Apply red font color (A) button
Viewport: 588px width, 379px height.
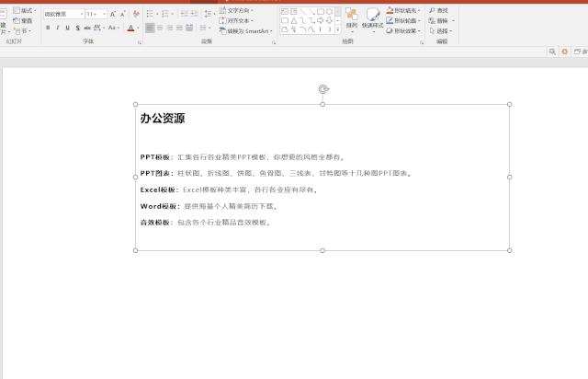(130, 28)
